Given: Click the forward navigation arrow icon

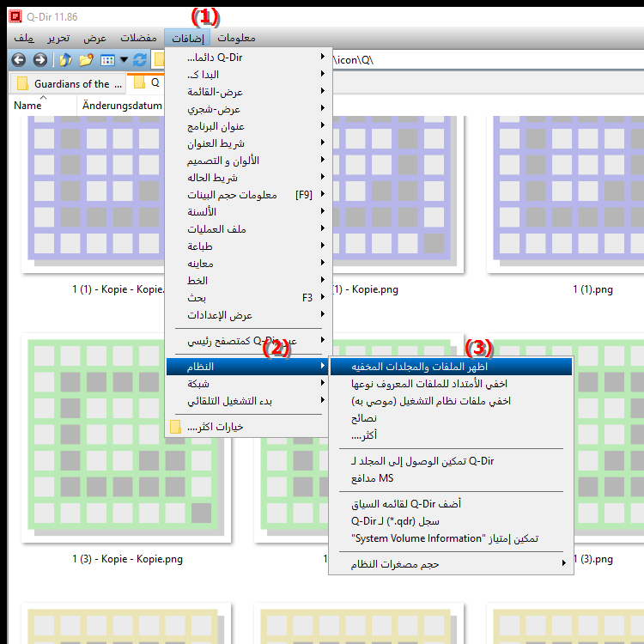Looking at the screenshot, I should [39, 60].
